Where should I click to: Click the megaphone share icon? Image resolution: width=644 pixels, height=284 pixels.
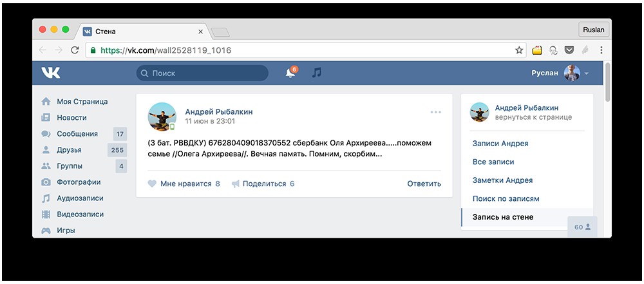pyautogui.click(x=235, y=184)
